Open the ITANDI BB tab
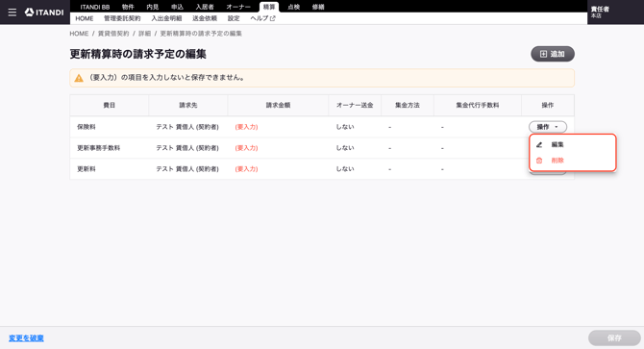 pyautogui.click(x=95, y=7)
